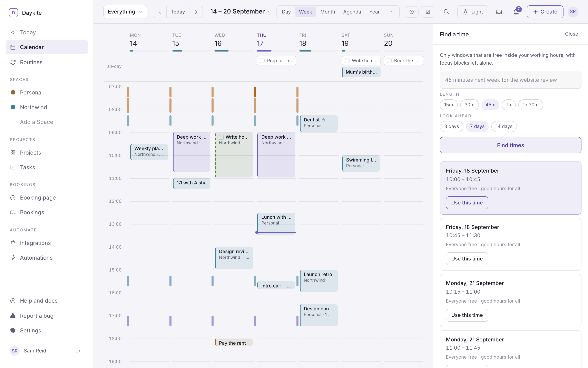The image size is (588, 368).
Task: Open Help and docs
Action: (47, 301)
